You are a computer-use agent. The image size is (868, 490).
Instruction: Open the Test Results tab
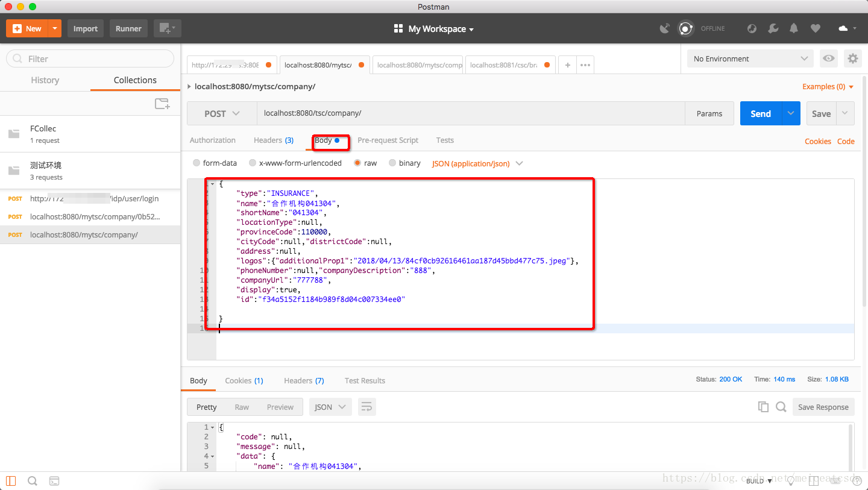coord(365,381)
